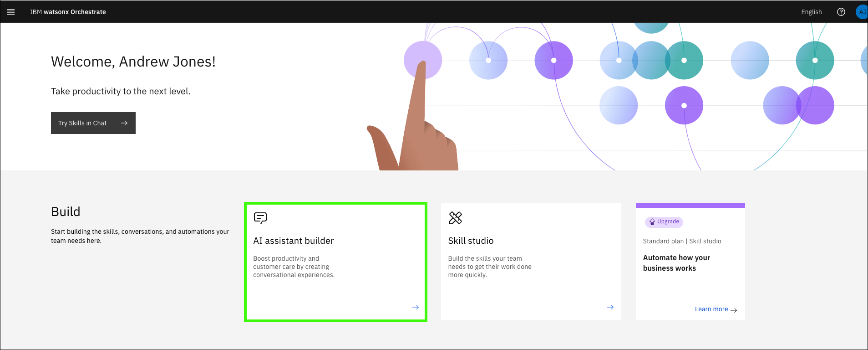The height and width of the screenshot is (350, 868).
Task: Open the AJ user profile avatar
Action: point(862,12)
